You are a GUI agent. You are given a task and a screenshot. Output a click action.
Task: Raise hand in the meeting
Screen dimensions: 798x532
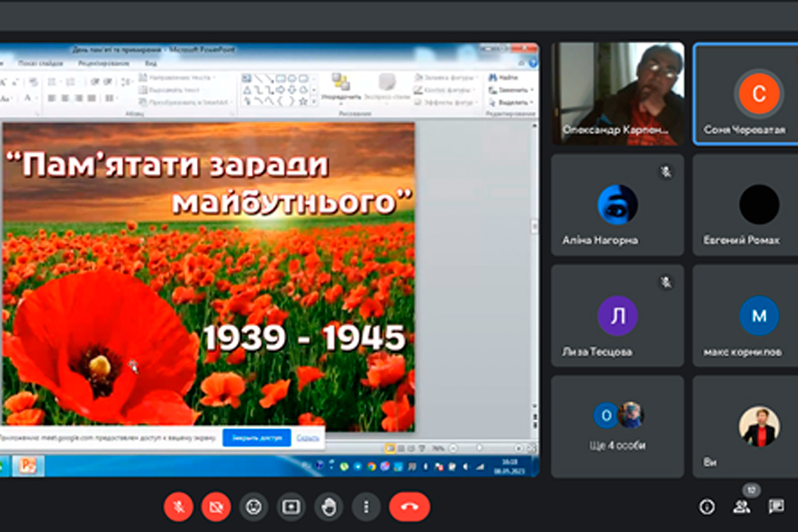328,506
